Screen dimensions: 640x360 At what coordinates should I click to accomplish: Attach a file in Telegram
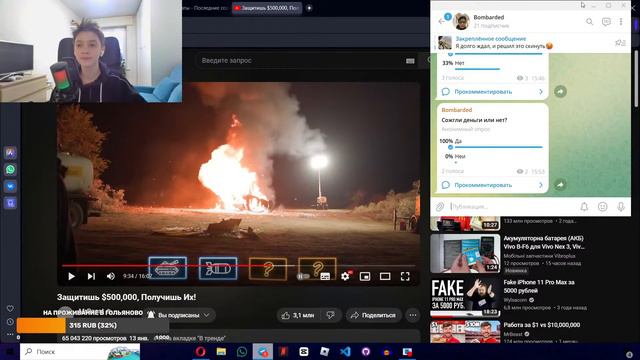[x=440, y=207]
